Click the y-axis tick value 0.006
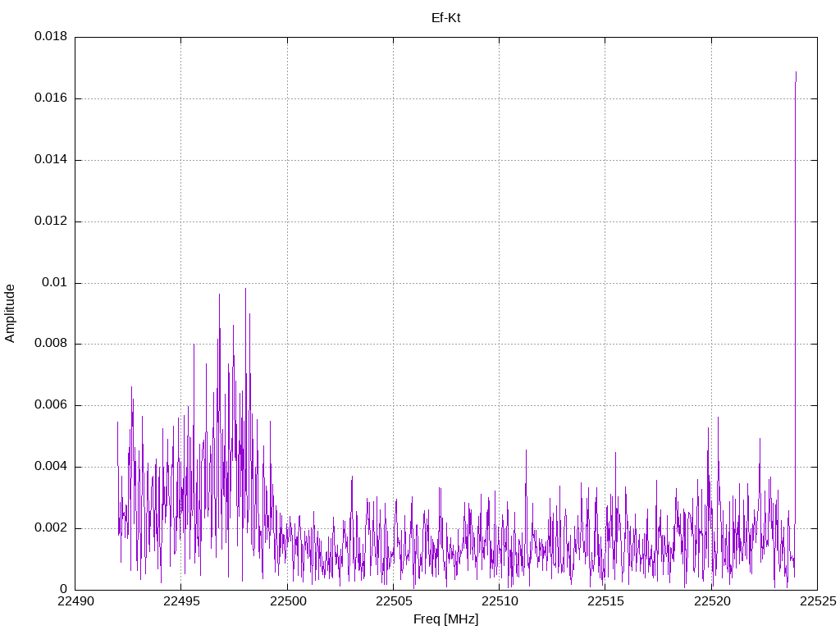 [51, 405]
